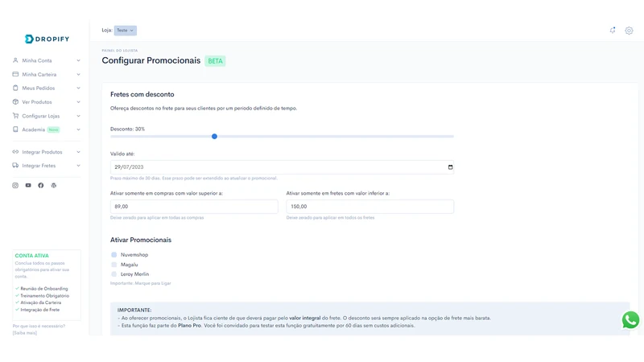Image resolution: width=644 pixels, height=362 pixels.
Task: Click the Fretes com desconto heading
Action: (x=142, y=94)
